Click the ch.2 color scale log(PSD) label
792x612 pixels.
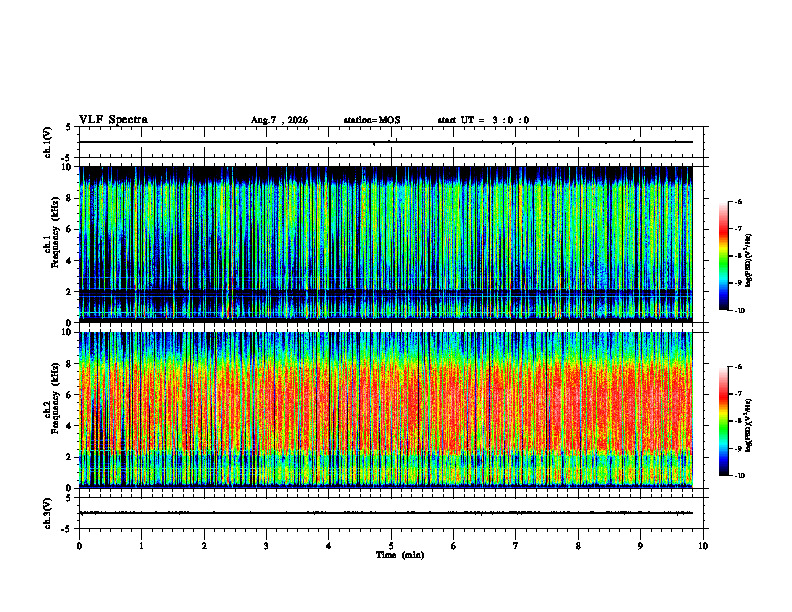tap(749, 425)
